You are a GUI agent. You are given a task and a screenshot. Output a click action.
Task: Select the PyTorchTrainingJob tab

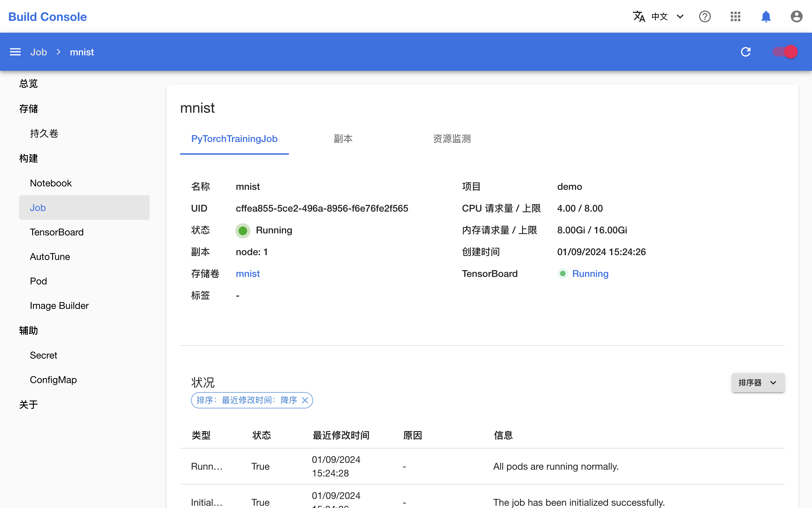pos(234,139)
